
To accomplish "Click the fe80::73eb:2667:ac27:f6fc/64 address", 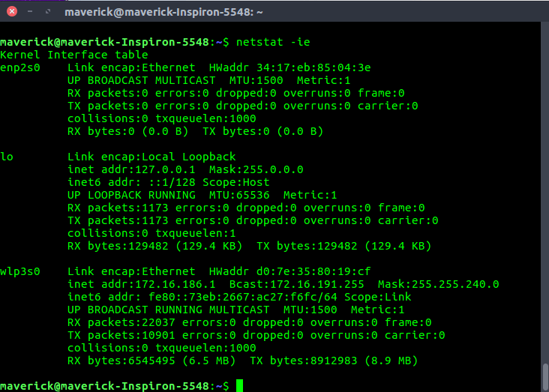I will [243, 297].
